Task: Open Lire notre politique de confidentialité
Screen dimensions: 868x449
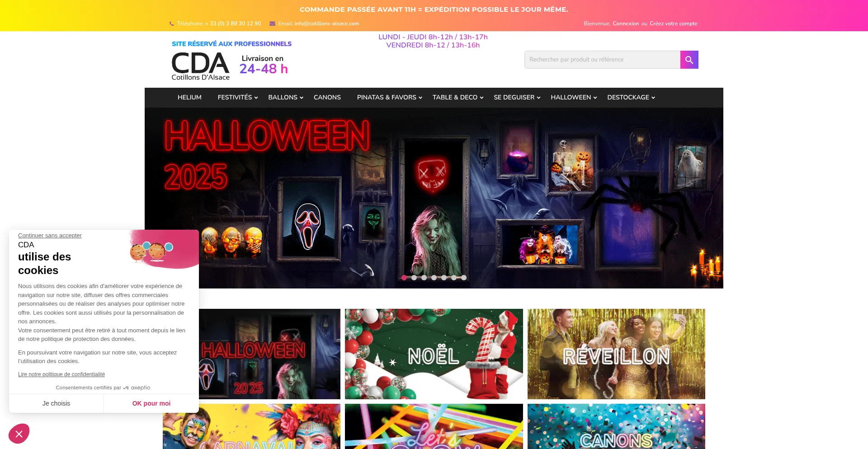Action: [61, 374]
